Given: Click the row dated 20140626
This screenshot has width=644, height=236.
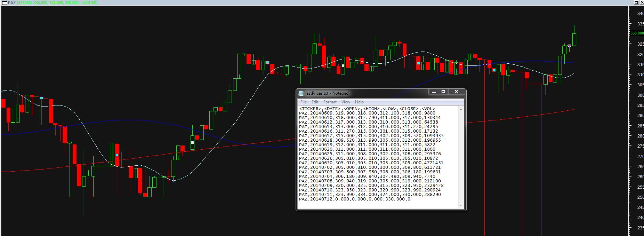Looking at the screenshot, I should [x=368, y=158].
